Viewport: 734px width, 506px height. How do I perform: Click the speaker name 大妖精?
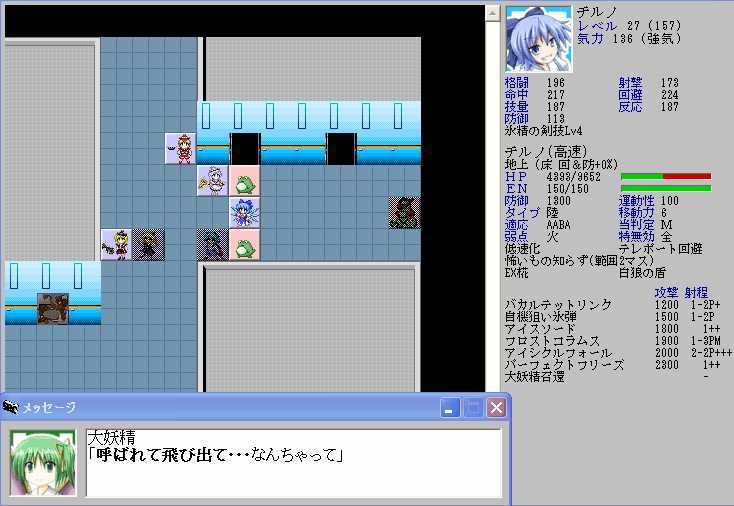[111, 438]
